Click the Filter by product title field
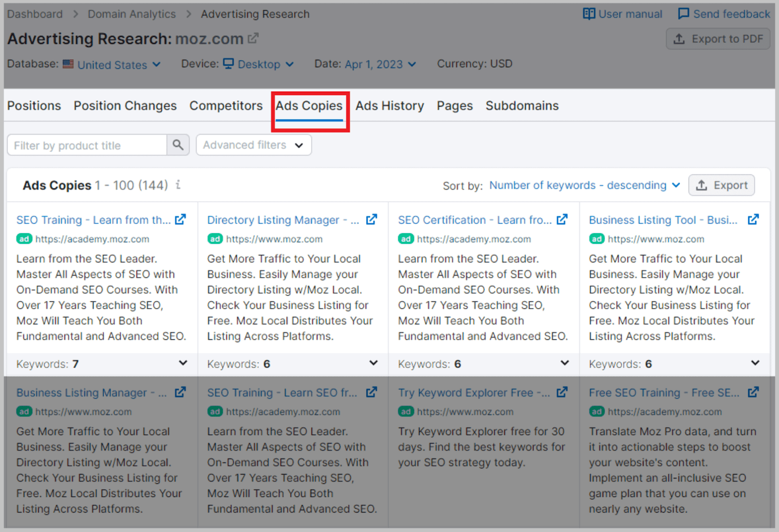Image resolution: width=779 pixels, height=532 pixels. pyautogui.click(x=87, y=145)
